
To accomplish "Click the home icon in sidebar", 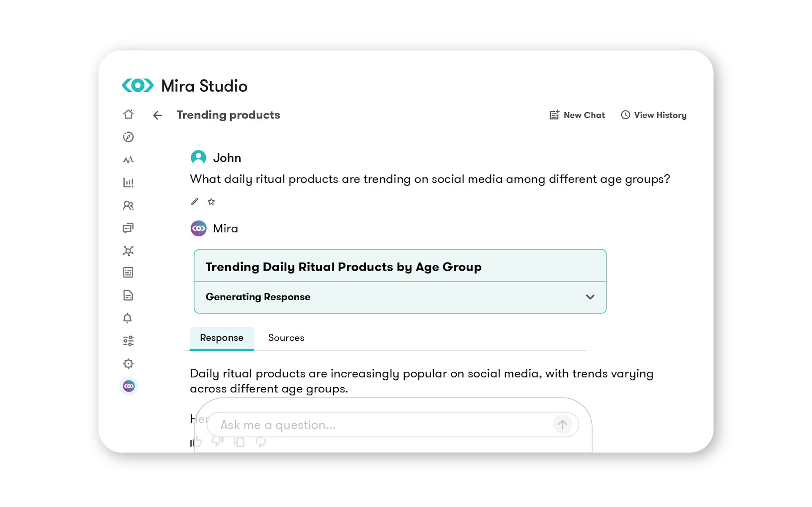I will pos(128,114).
